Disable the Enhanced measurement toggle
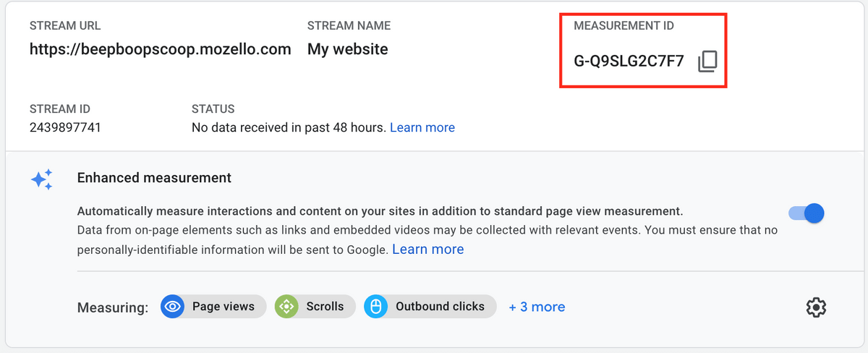 tap(806, 213)
